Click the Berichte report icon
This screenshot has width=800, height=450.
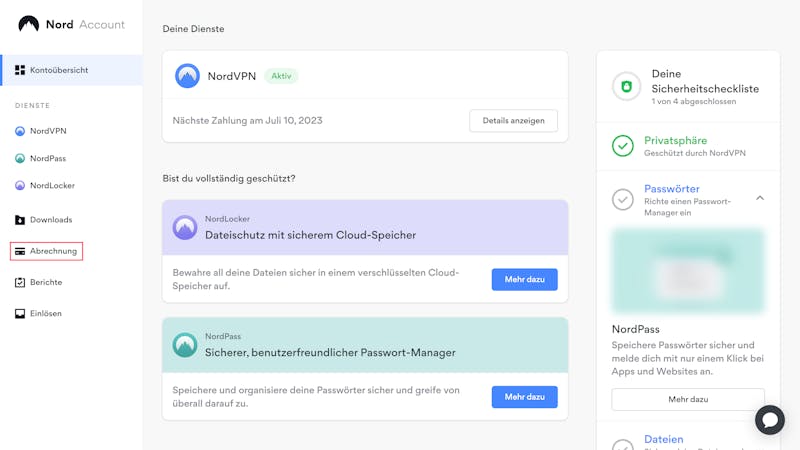click(20, 282)
